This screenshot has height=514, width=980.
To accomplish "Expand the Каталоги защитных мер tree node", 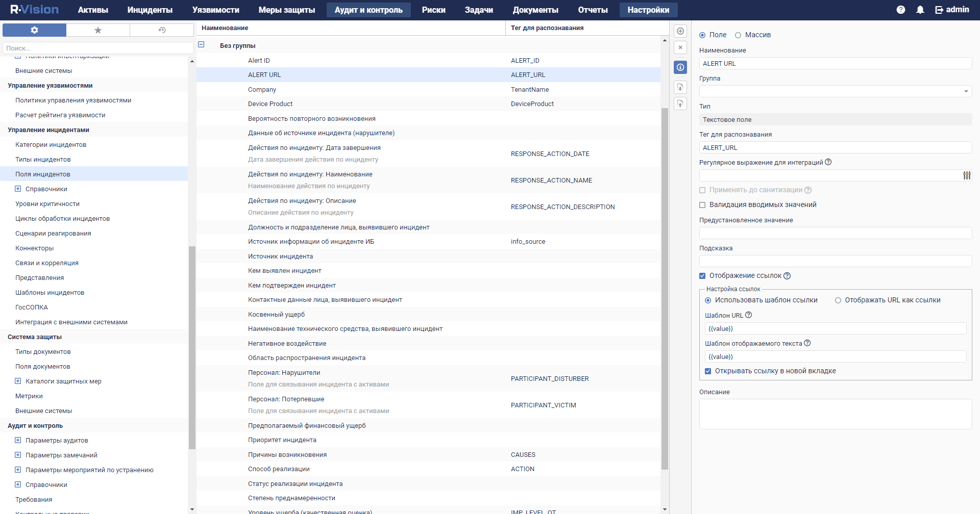I will click(x=18, y=381).
